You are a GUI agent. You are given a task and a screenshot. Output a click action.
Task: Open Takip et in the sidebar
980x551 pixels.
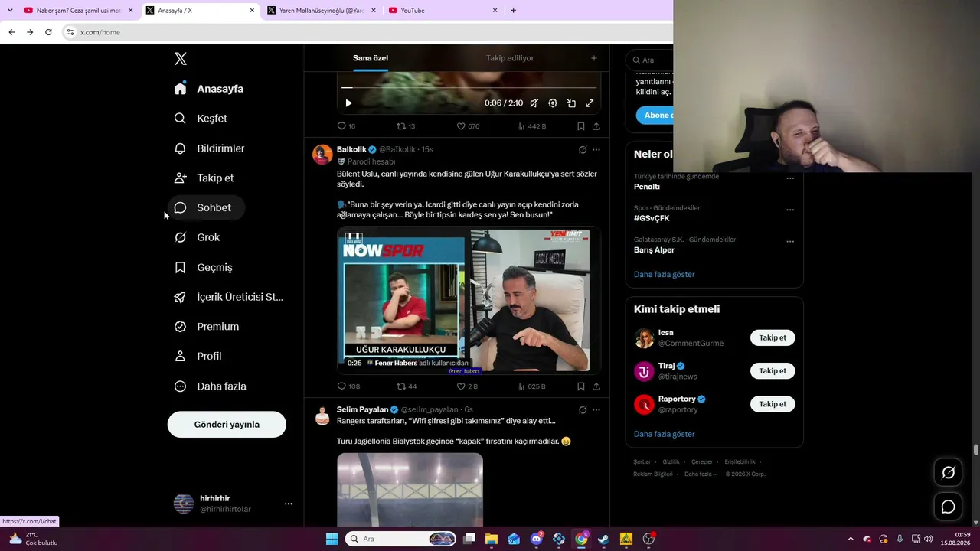(204, 178)
